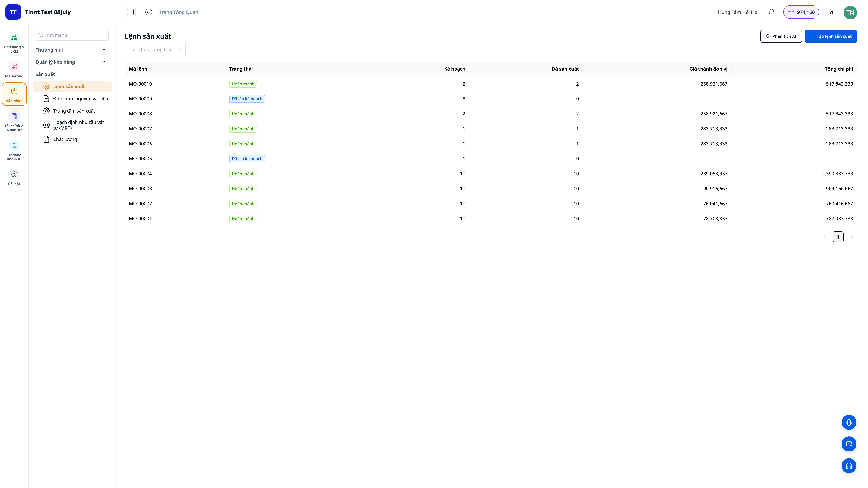Viewport: 868px width, 488px height.
Task: Open the headset support floating button
Action: pyautogui.click(x=849, y=466)
